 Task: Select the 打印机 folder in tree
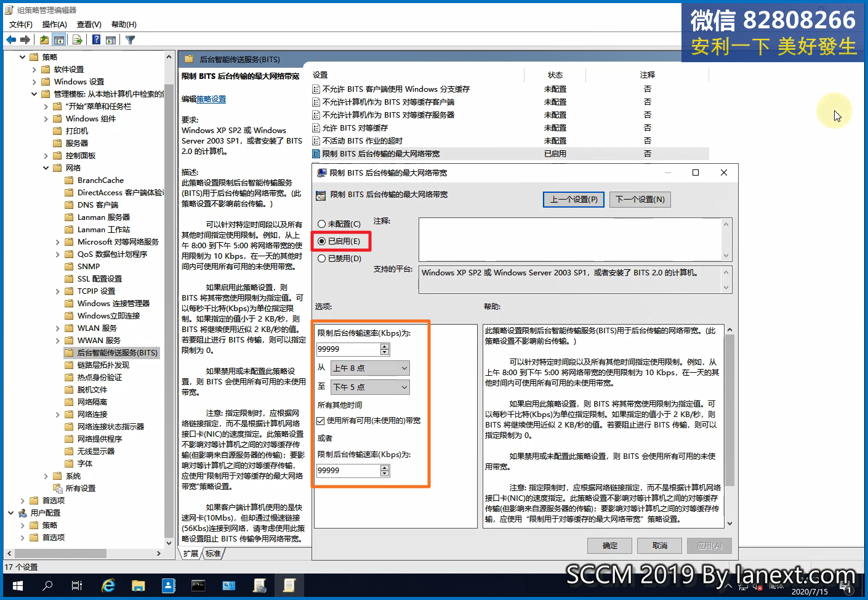(x=77, y=131)
